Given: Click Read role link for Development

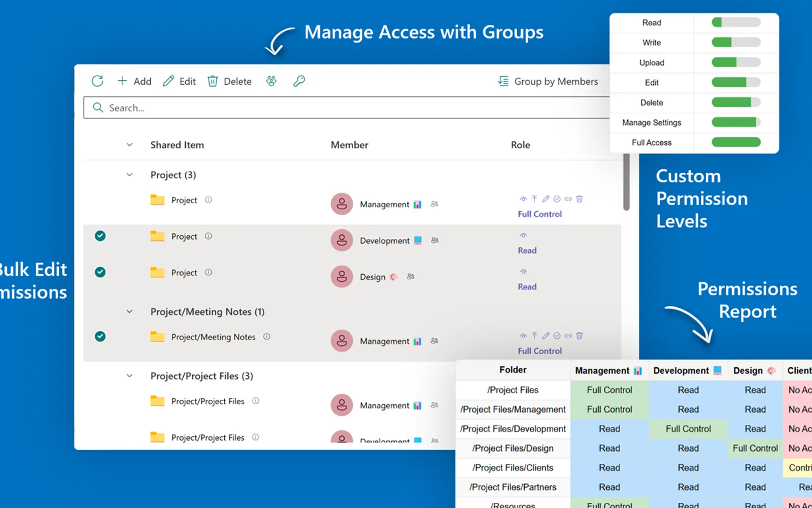Looking at the screenshot, I should click(527, 250).
